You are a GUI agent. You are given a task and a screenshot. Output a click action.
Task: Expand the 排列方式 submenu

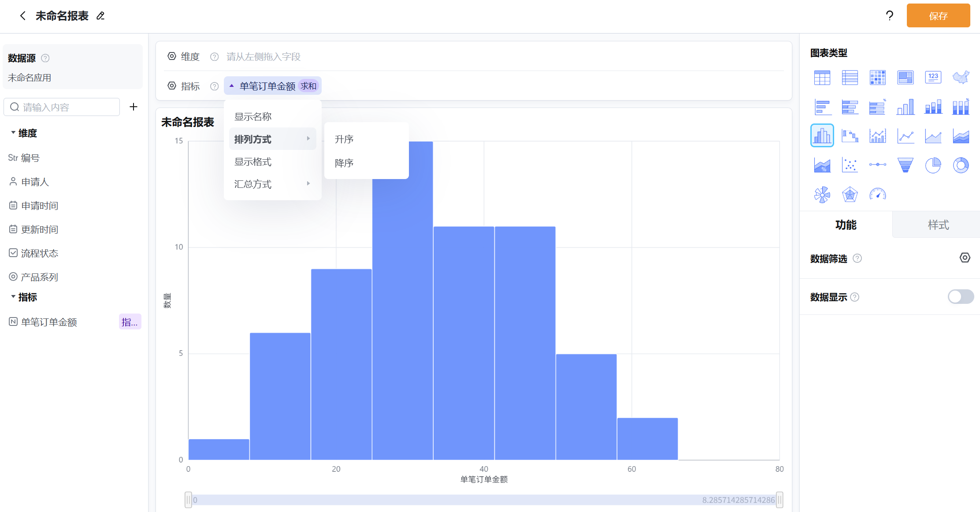point(273,139)
